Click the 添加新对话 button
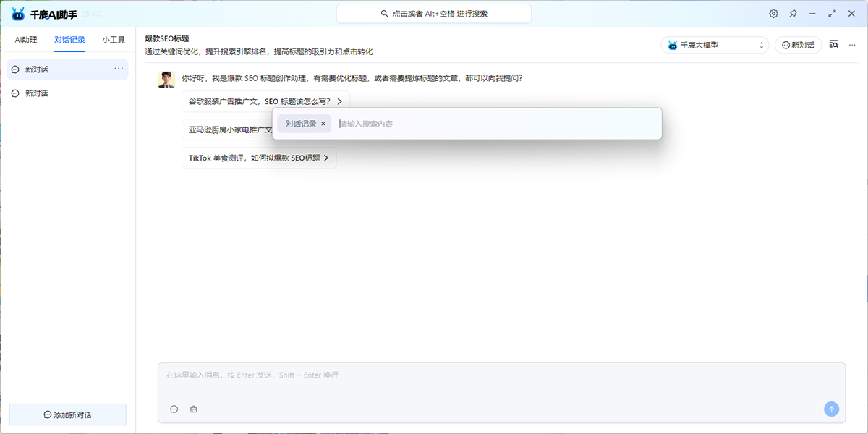This screenshot has width=868, height=434. pos(67,414)
